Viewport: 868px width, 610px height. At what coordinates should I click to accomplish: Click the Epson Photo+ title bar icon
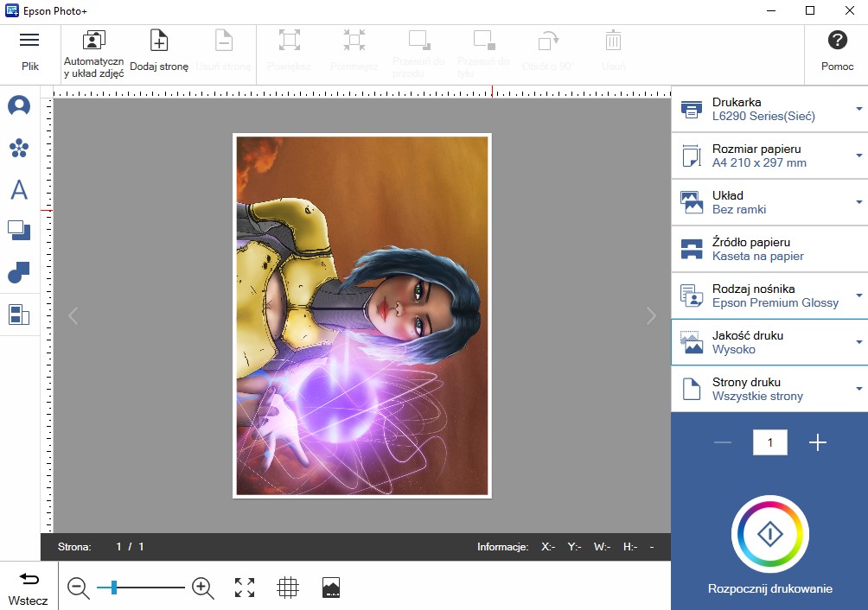[x=11, y=10]
